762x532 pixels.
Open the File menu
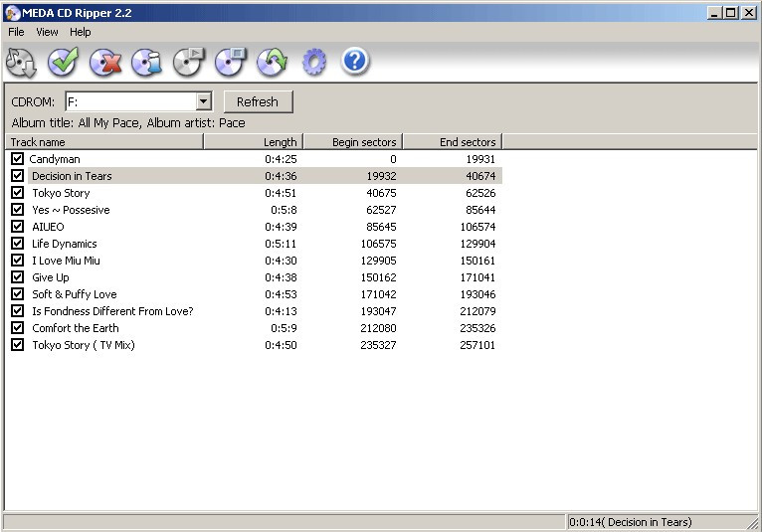pyautogui.click(x=16, y=32)
